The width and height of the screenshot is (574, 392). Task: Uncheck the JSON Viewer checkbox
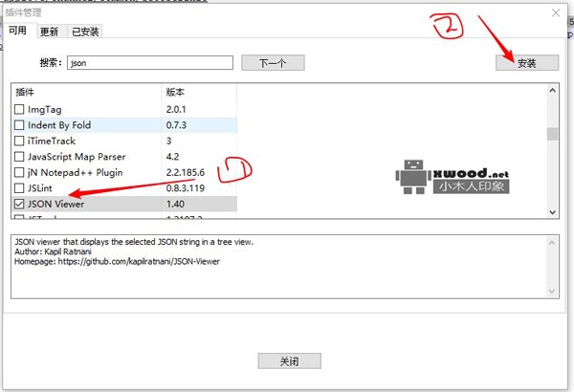(19, 204)
